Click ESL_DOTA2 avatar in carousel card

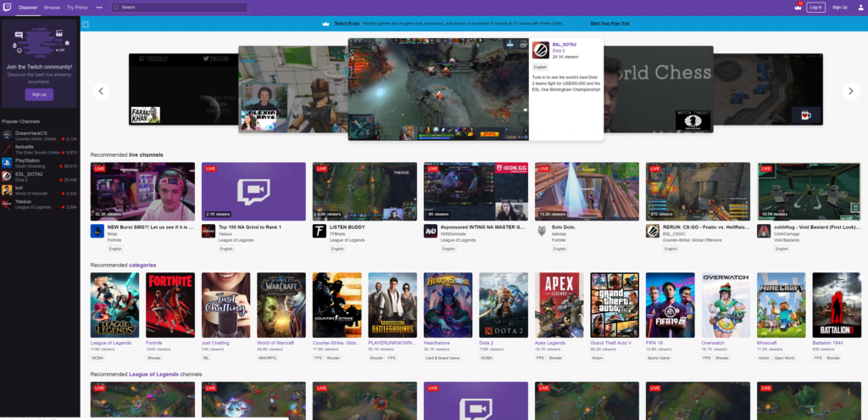[x=540, y=50]
